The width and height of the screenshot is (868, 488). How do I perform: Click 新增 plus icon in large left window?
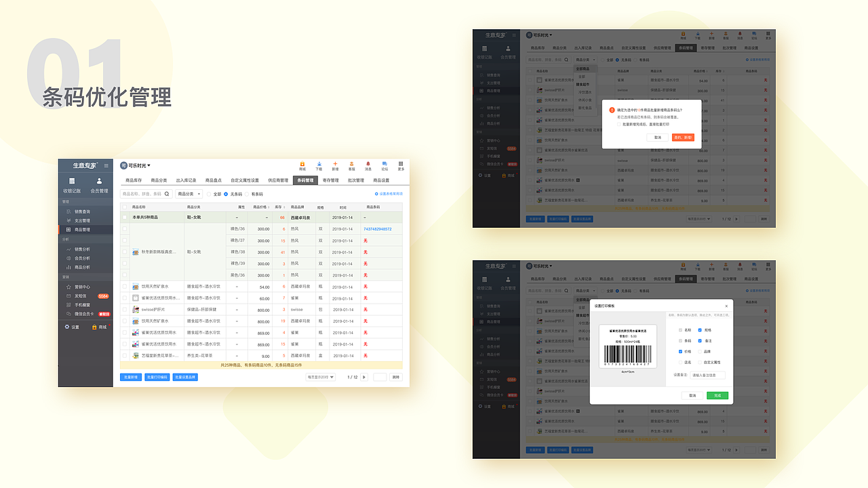335,165
